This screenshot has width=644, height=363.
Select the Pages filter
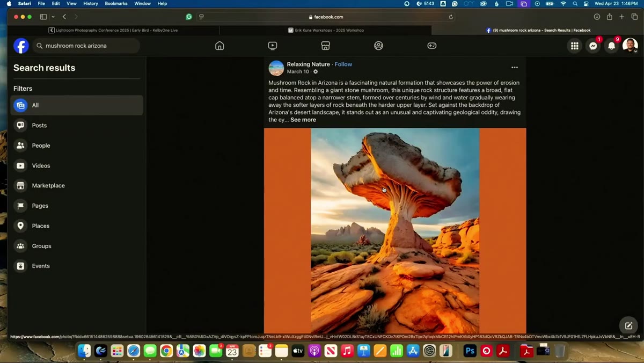77,206
